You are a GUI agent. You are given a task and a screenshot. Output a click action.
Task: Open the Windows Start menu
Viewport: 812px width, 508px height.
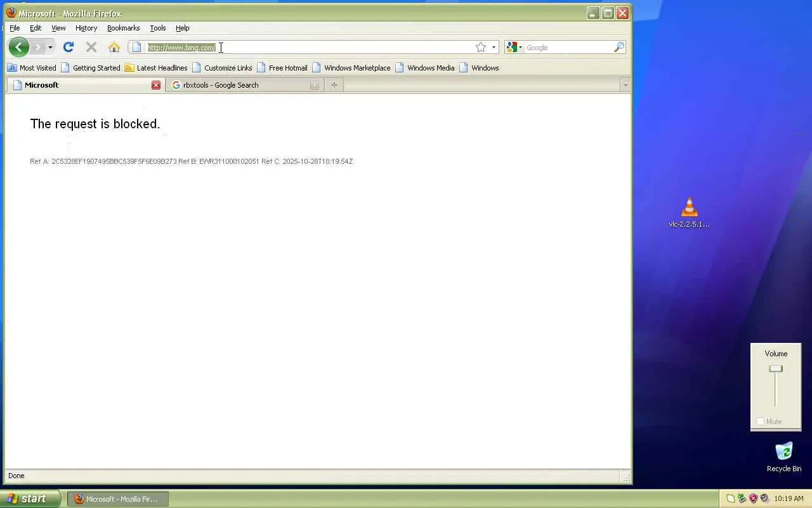(x=30, y=498)
